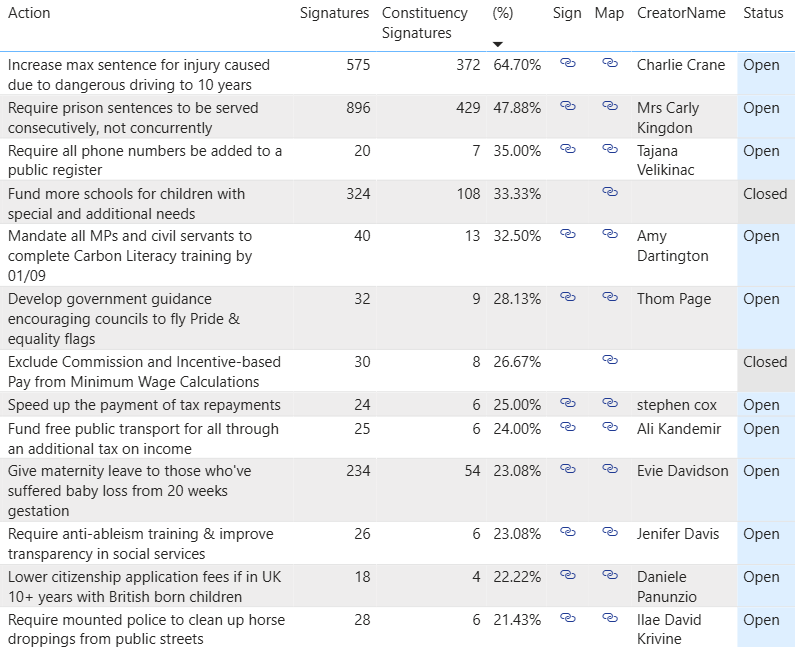Image resolution: width=795 pixels, height=647 pixels.
Task: Open Map icon for phone numbers register petition
Action: pyautogui.click(x=609, y=149)
